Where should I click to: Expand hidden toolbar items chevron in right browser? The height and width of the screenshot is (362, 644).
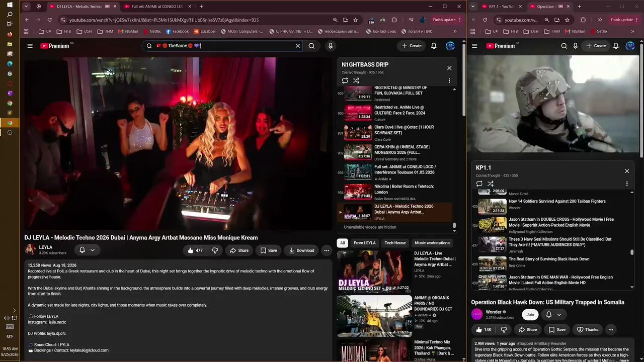pos(600,20)
